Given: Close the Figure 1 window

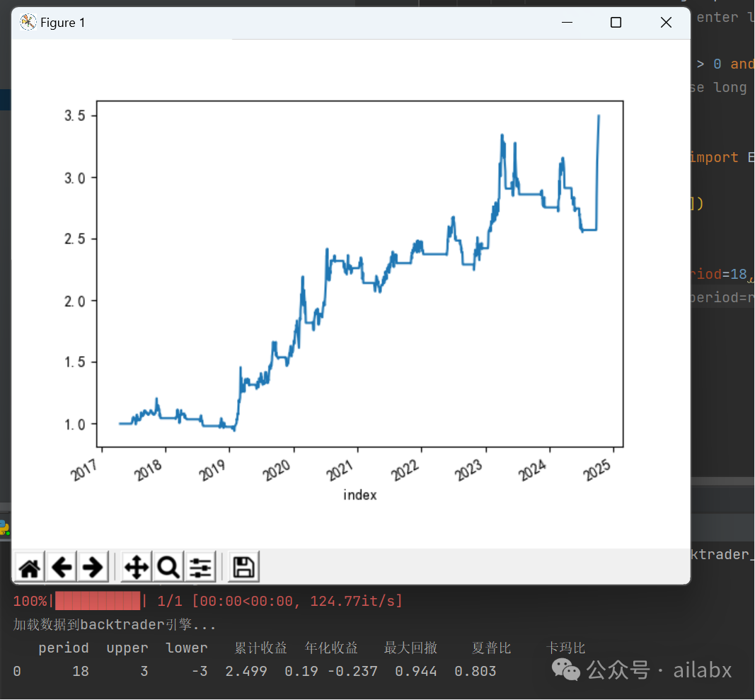Looking at the screenshot, I should (x=666, y=22).
